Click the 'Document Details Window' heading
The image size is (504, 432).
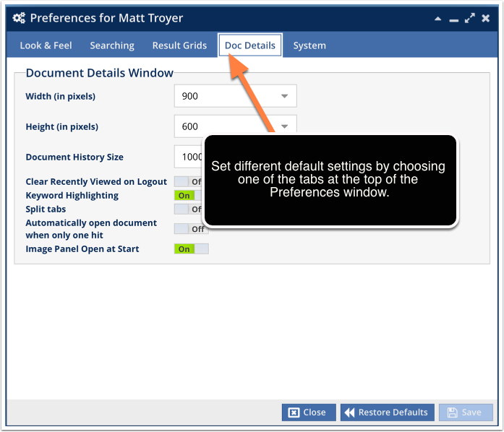(x=99, y=73)
